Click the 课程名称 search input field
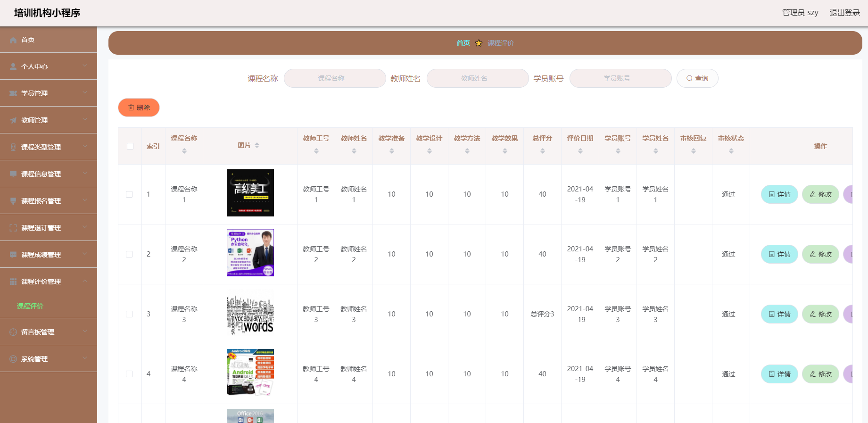The height and width of the screenshot is (423, 868). [335, 78]
